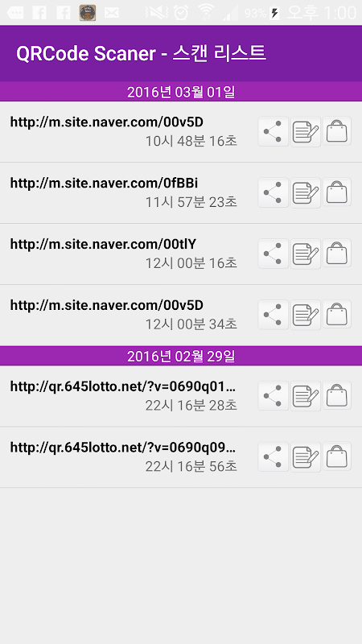Open the http://m.site.naver.com/00tlY link
This screenshot has width=362, height=644.
(104, 245)
